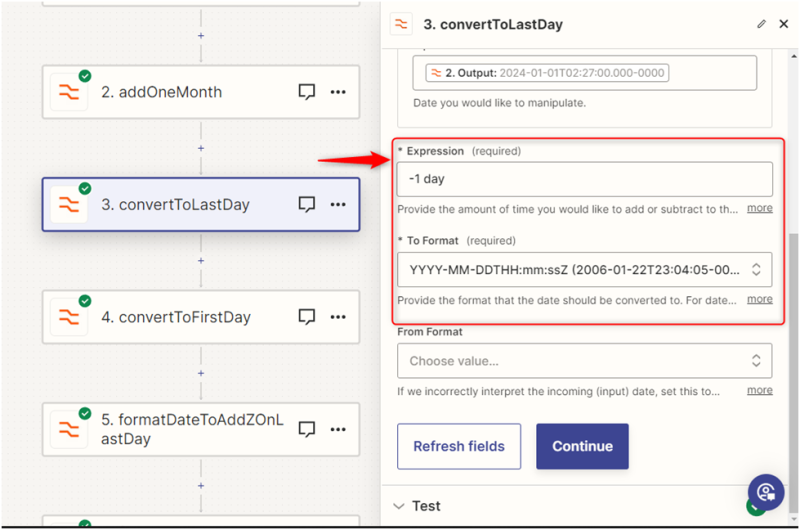Open the From Format Choose value dropdown

point(584,360)
